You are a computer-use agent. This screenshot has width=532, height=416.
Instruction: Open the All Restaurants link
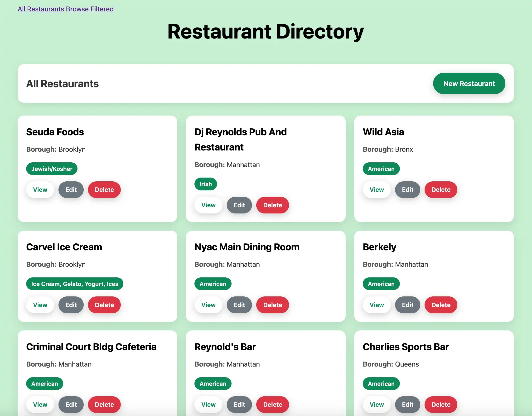[40, 9]
